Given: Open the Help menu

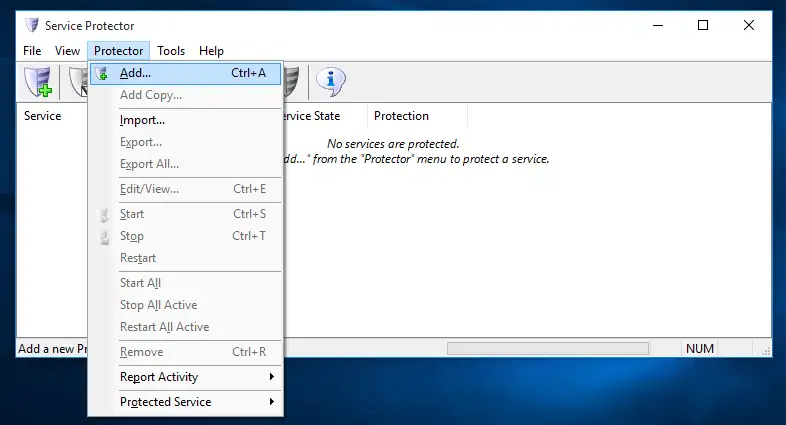Looking at the screenshot, I should [x=211, y=51].
